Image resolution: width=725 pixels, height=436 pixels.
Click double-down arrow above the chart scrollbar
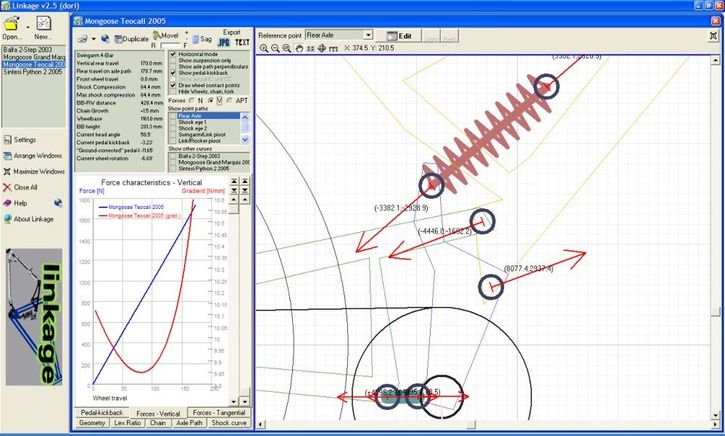pyautogui.click(x=234, y=190)
